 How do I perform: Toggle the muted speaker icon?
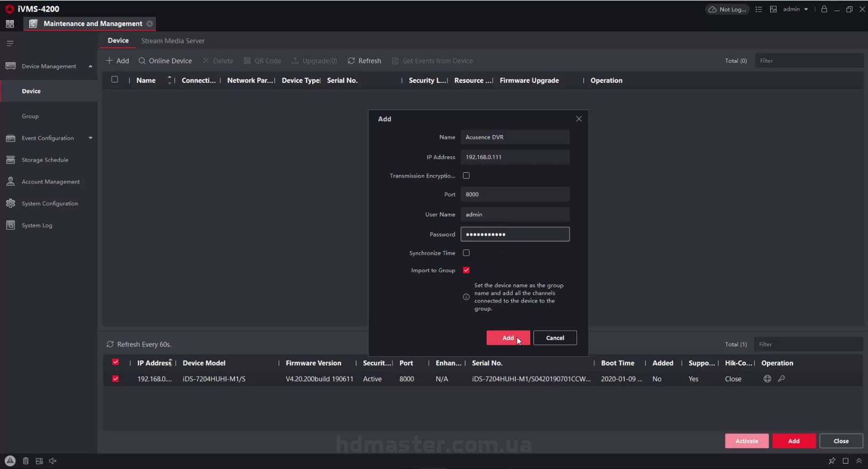[53, 461]
